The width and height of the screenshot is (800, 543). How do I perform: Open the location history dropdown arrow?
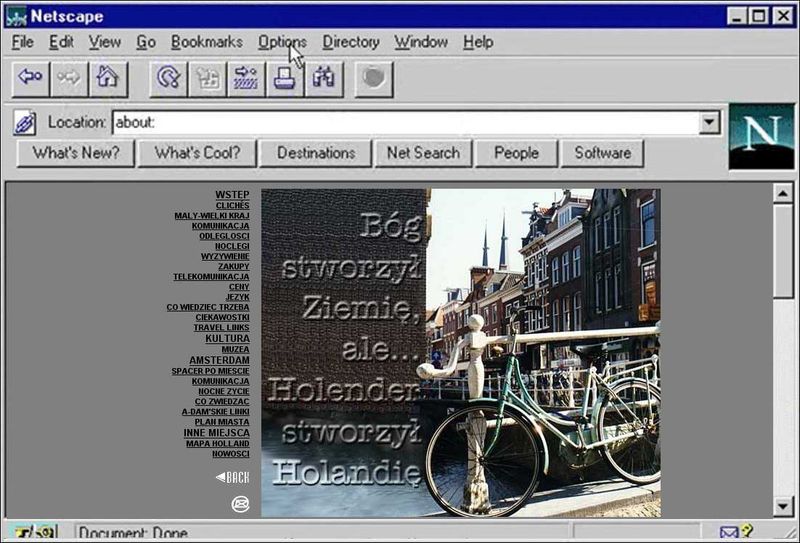pos(709,122)
